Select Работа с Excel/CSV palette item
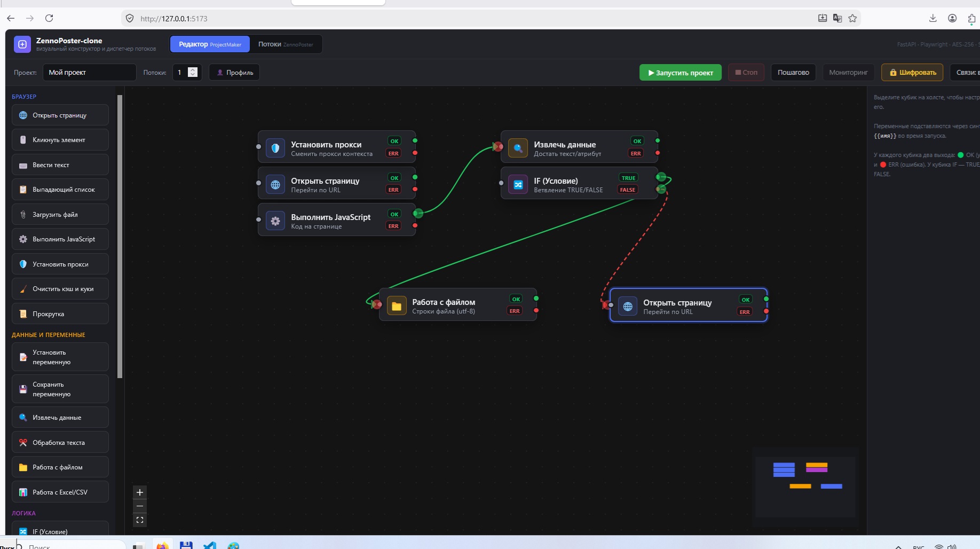The height and width of the screenshot is (549, 980). tap(60, 492)
